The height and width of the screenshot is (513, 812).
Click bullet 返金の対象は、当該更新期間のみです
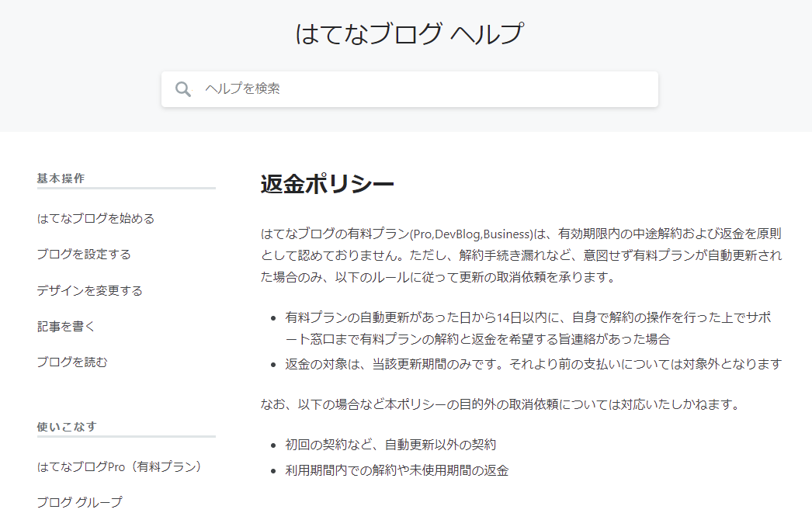[533, 364]
